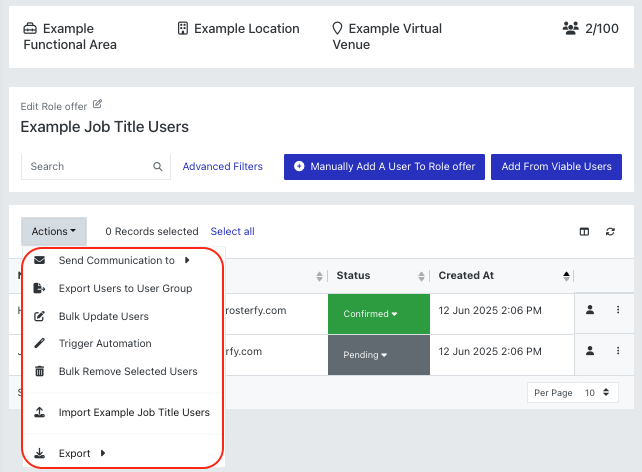Viewport: 642px width, 472px height.
Task: Click Created At date in Pending row
Action: coord(490,351)
